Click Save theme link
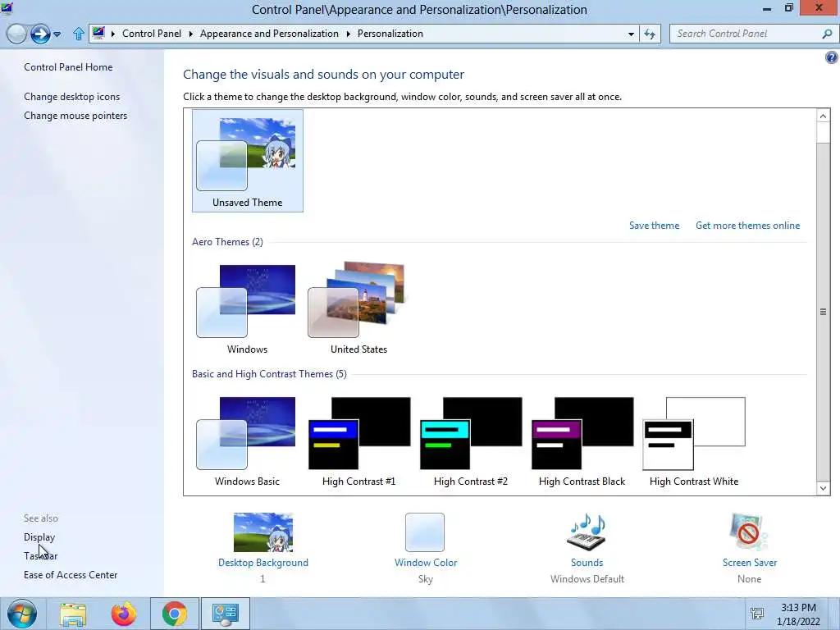The width and height of the screenshot is (840, 630). click(x=654, y=226)
